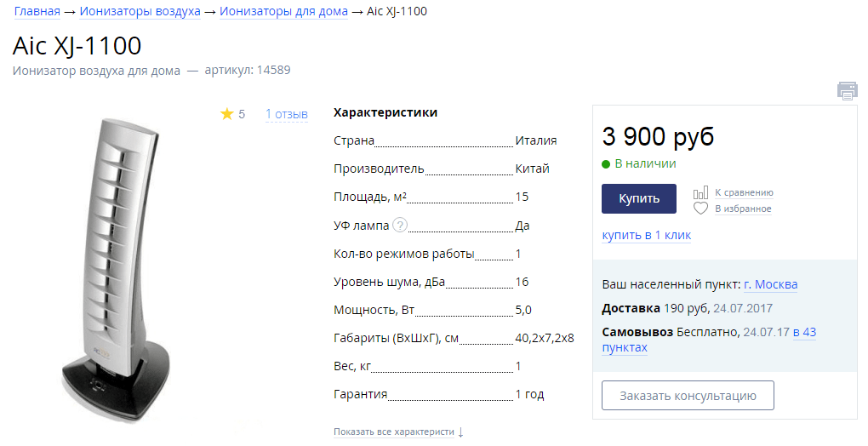Go to Ионизаторы воздуха breadcrumb
Image resolution: width=868 pixels, height=446 pixels.
pyautogui.click(x=140, y=11)
